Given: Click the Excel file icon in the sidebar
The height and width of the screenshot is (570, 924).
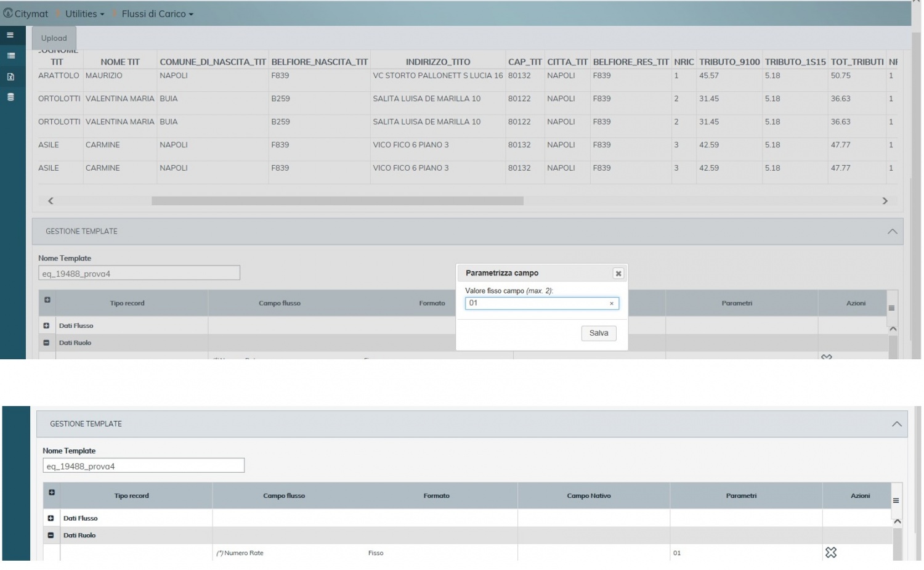Looking at the screenshot, I should coord(10,77).
